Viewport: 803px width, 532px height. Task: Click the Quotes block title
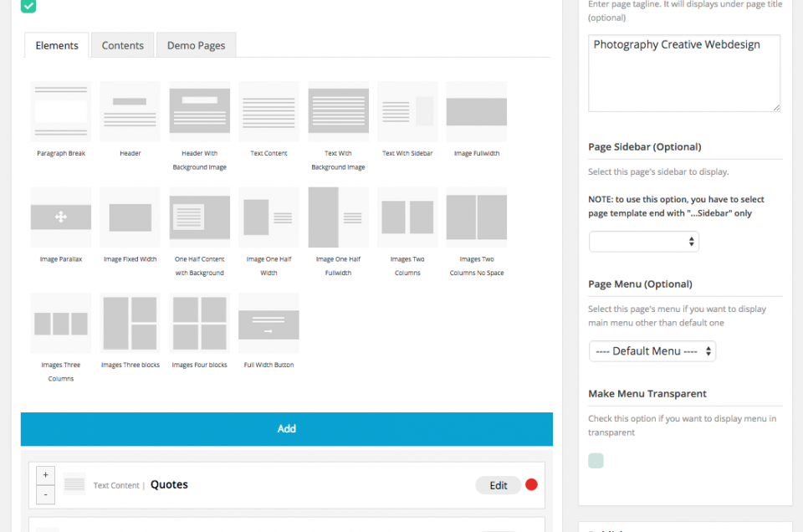169,484
